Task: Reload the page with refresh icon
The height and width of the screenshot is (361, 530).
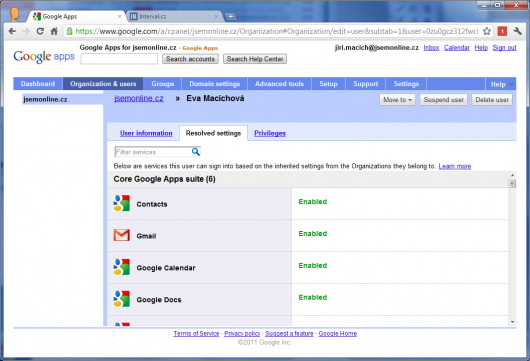Action: point(40,31)
